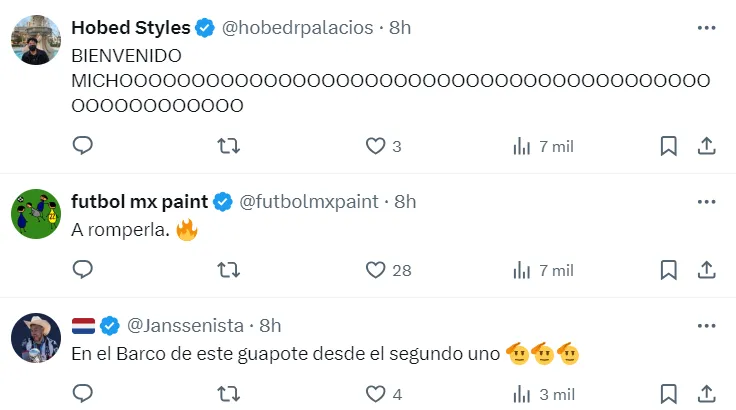Image resolution: width=736 pixels, height=410 pixels.
Task: Retweet the Hobed Styles post
Action: coord(228,146)
